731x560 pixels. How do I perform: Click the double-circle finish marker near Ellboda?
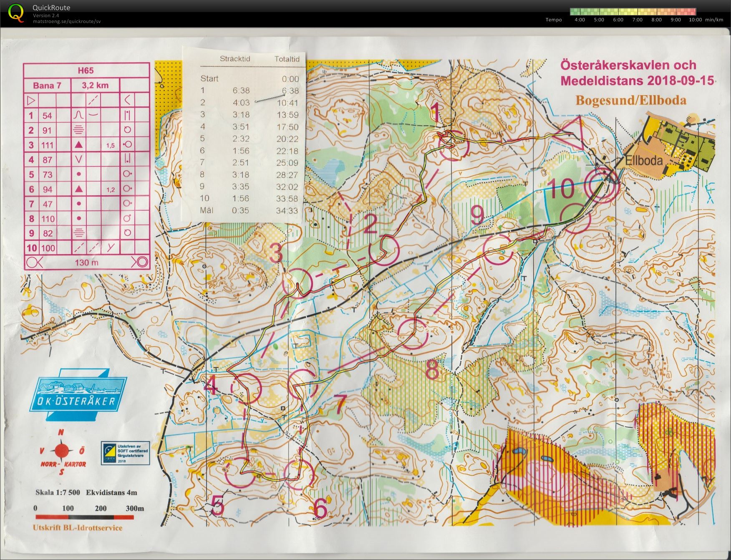[x=602, y=185]
